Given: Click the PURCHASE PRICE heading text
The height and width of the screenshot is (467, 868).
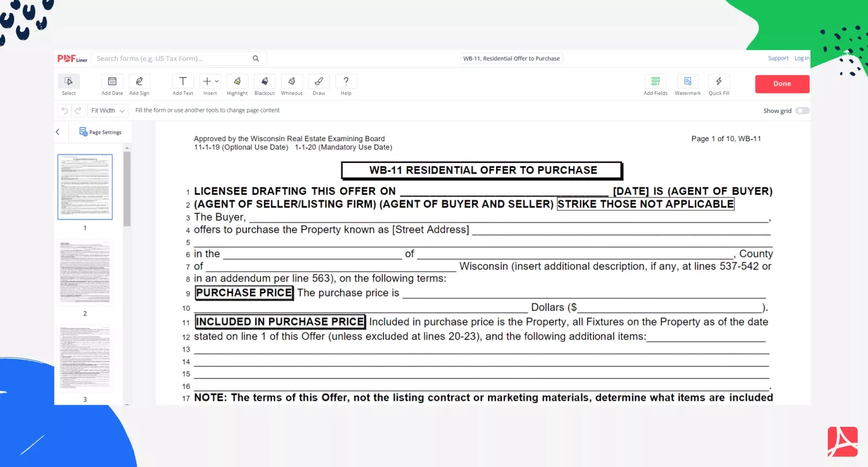Looking at the screenshot, I should pos(244,293).
